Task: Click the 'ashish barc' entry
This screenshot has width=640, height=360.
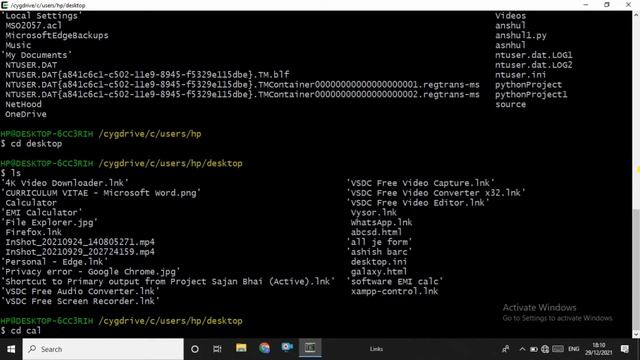Action: click(379, 252)
